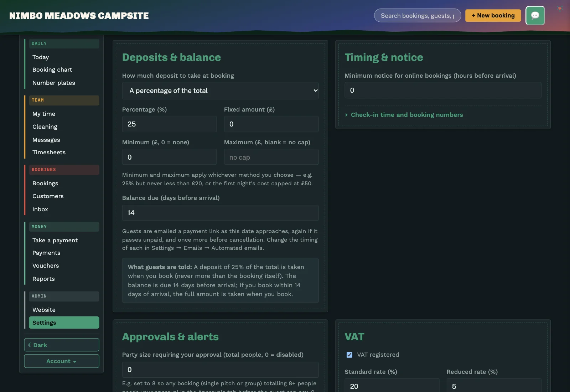This screenshot has width=570, height=392.
Task: Click the Minimum (£) deposit field
Action: click(x=169, y=157)
